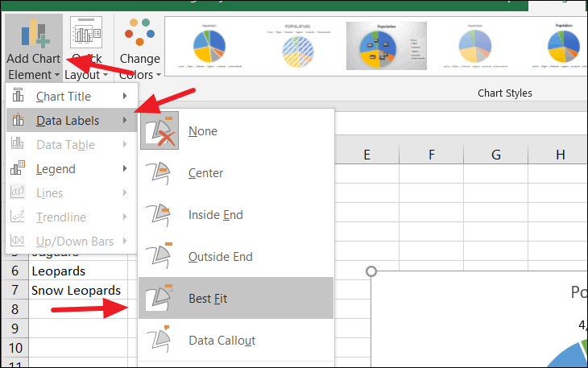Click the Legend menu icon
Viewport: 588px width, 368px height.
click(18, 167)
